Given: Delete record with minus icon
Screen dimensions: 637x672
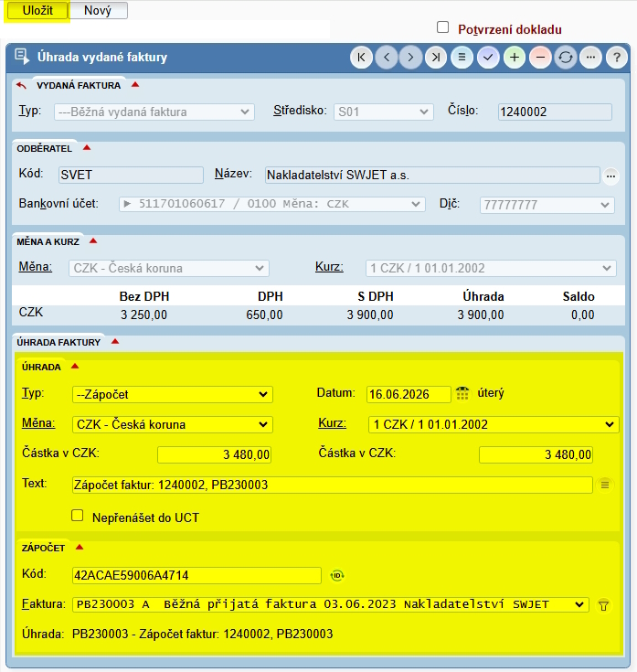Looking at the screenshot, I should click(x=541, y=58).
